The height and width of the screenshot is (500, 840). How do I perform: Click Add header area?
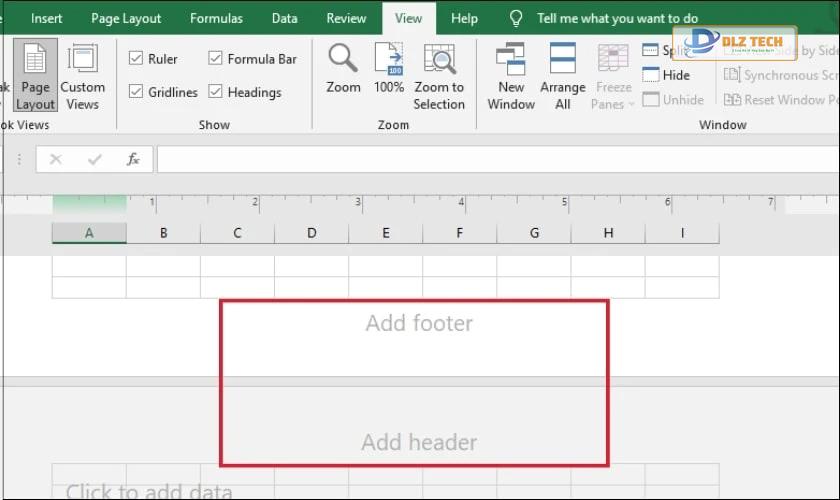tap(419, 442)
